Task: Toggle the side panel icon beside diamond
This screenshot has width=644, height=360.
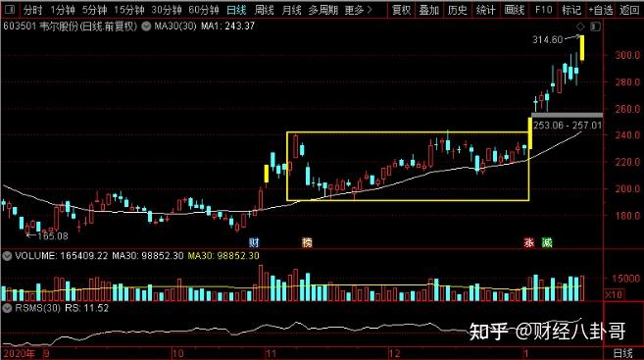Action: click(x=595, y=26)
